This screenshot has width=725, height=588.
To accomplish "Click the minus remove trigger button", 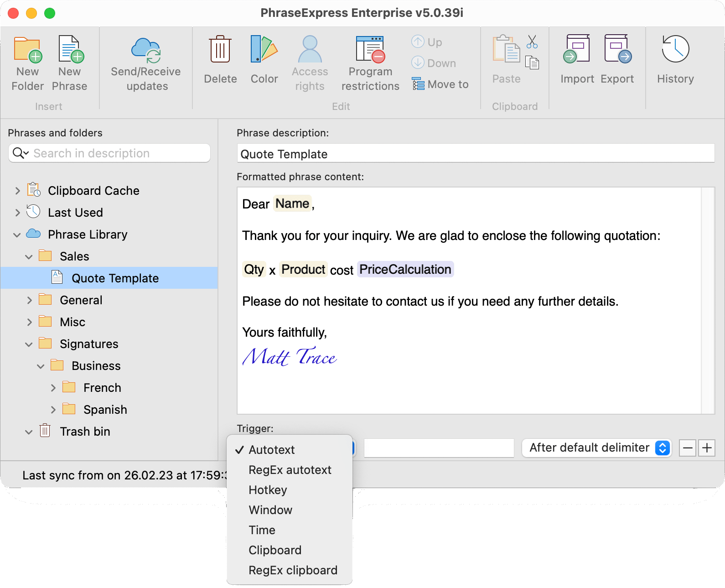I will point(688,448).
